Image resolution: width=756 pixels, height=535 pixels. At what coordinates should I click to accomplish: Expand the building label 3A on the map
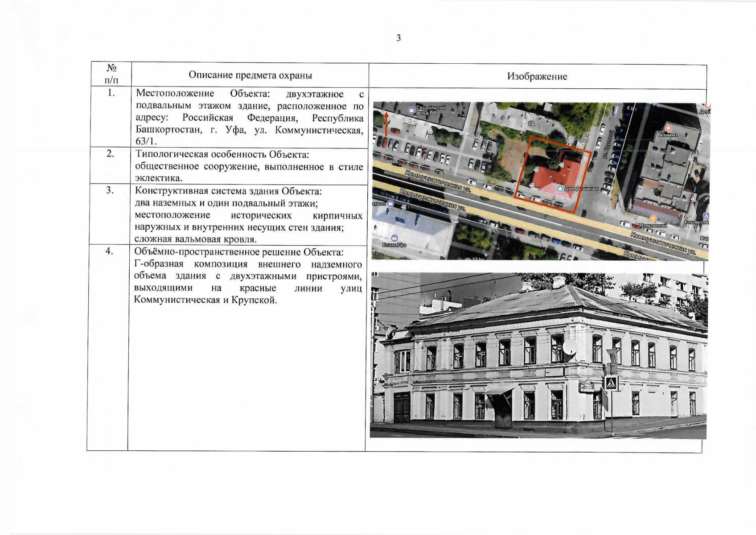click(531, 124)
